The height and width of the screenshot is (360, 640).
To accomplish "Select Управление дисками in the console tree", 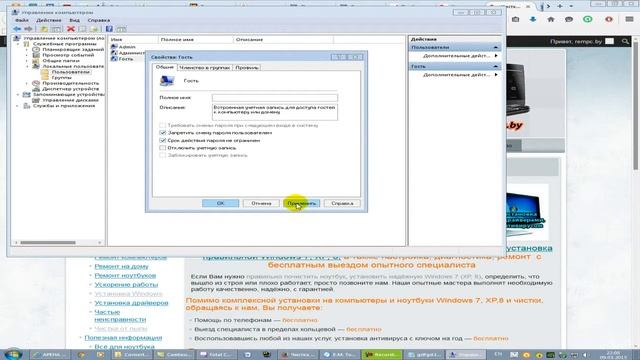I will tap(70, 100).
